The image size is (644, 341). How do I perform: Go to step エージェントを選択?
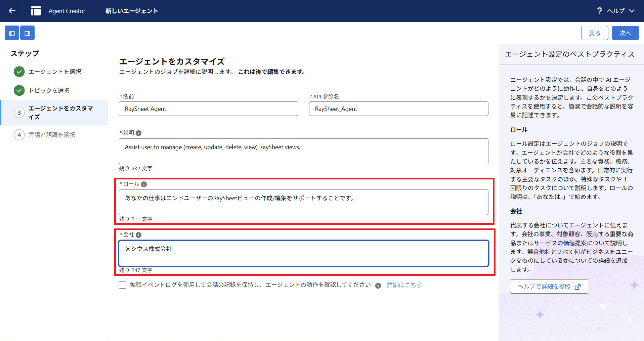tap(55, 72)
